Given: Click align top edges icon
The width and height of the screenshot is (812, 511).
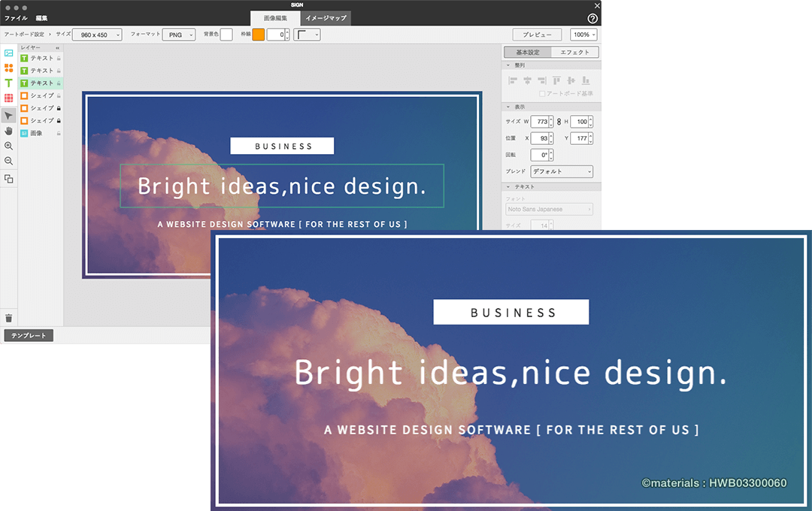Looking at the screenshot, I should pos(556,80).
